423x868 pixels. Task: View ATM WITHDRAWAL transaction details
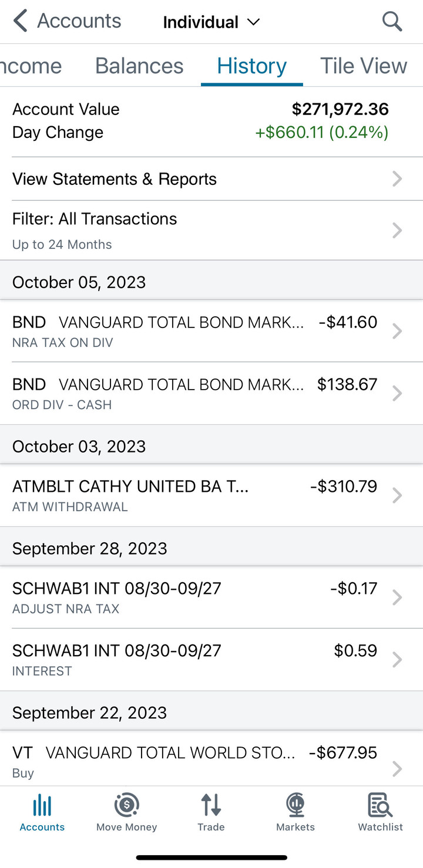(x=211, y=495)
